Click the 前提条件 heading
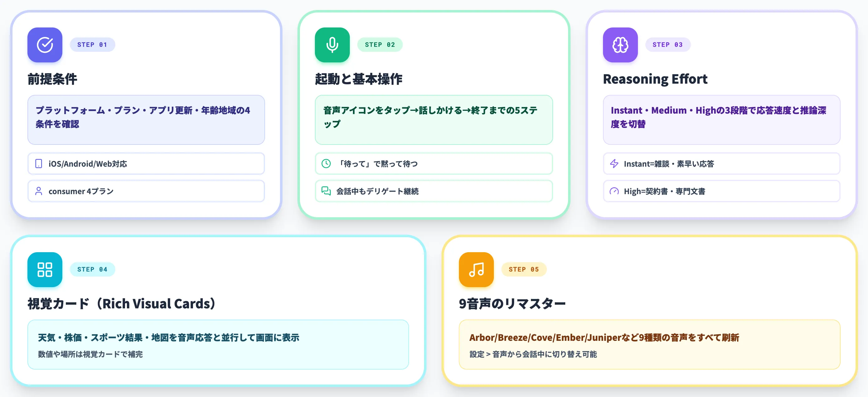868x397 pixels. (x=53, y=79)
